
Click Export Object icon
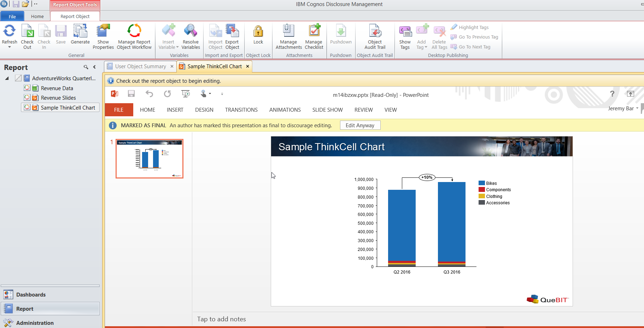[x=232, y=31]
